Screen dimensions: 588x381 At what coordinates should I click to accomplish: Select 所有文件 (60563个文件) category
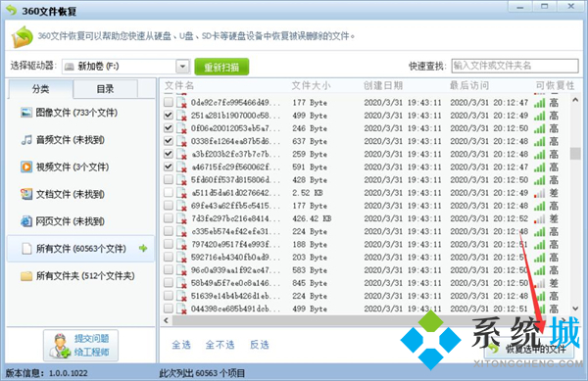click(x=80, y=249)
